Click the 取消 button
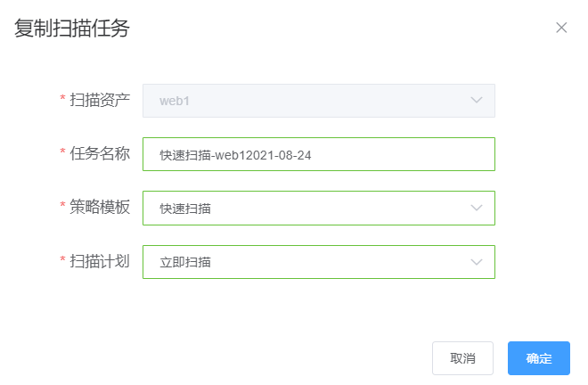The image size is (588, 385). click(x=462, y=358)
